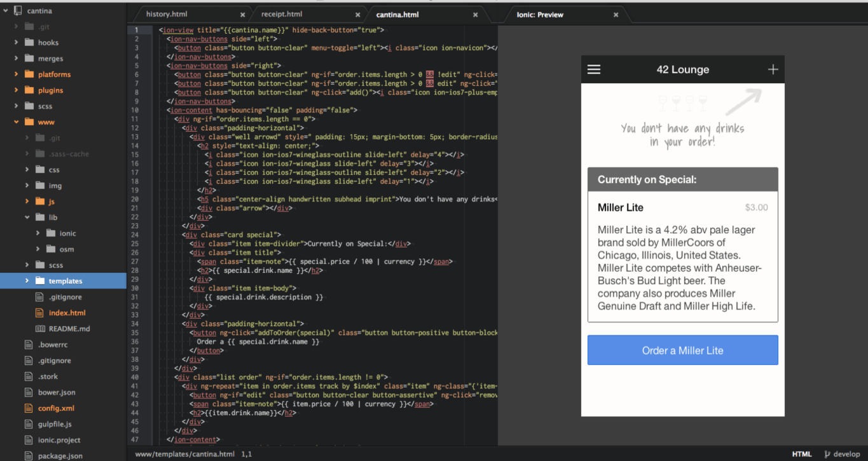Select the scss folder under www
This screenshot has width=868, height=461.
[x=56, y=265]
